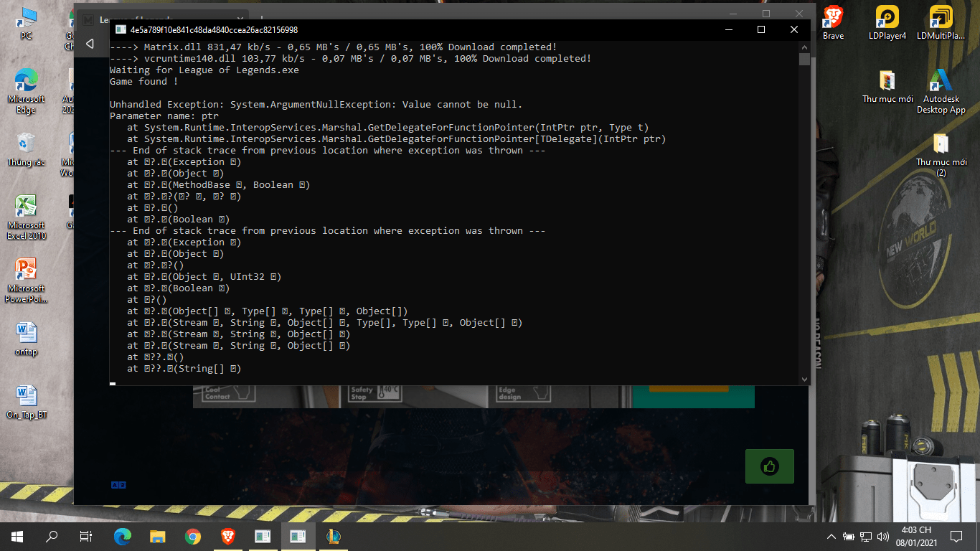The height and width of the screenshot is (551, 980).
Task: Open the Thùng rác recycle bin
Action: pos(26,149)
